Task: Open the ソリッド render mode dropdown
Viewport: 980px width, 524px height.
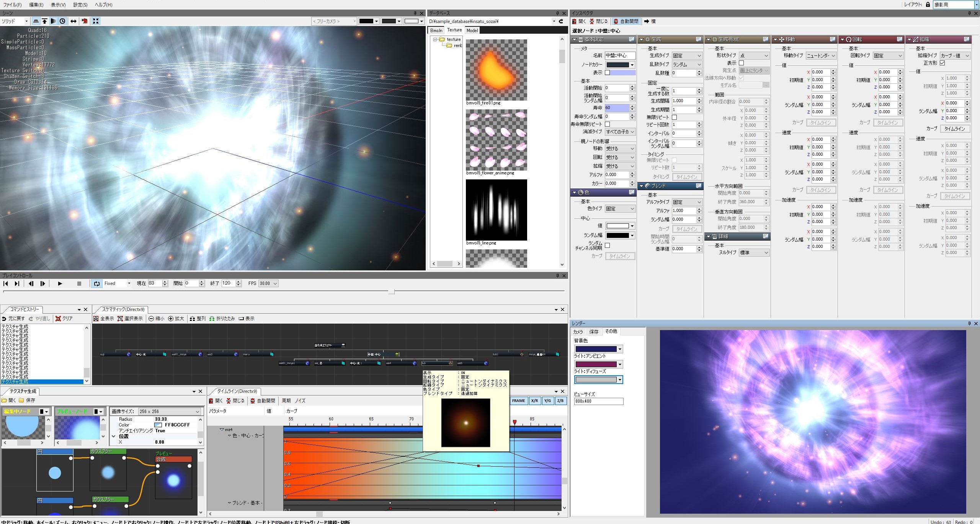Action: [x=15, y=21]
